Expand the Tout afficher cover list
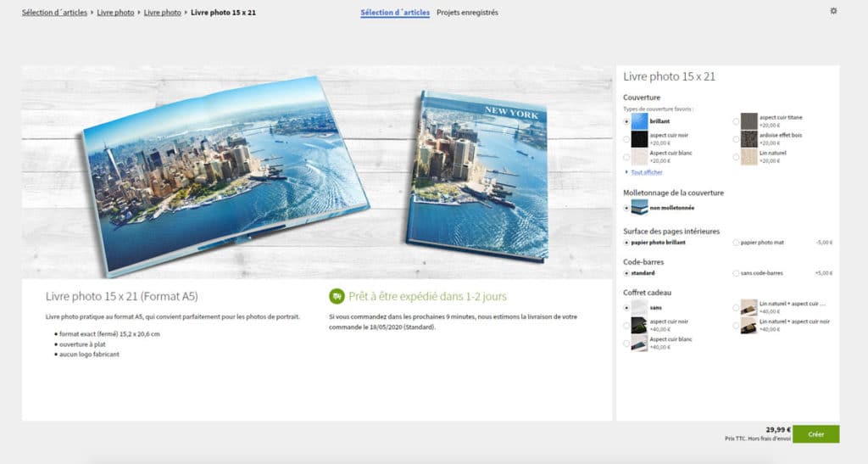Image resolution: width=868 pixels, height=464 pixels. pyautogui.click(x=647, y=172)
